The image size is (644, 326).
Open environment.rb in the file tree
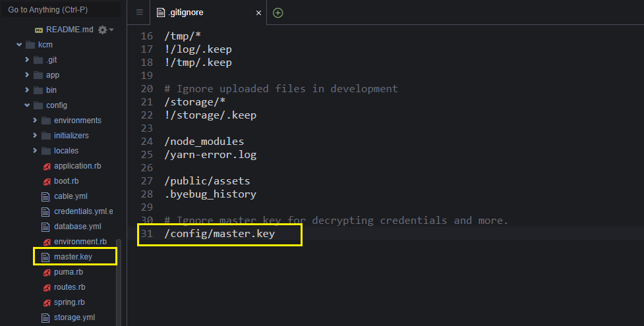coord(80,242)
